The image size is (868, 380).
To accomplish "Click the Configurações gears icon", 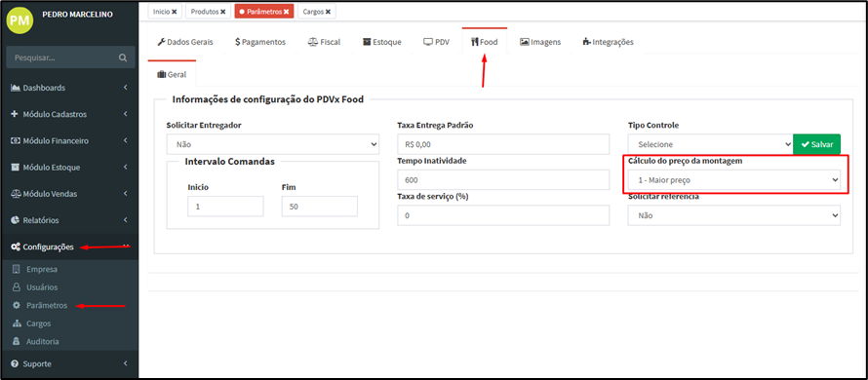I will point(16,247).
